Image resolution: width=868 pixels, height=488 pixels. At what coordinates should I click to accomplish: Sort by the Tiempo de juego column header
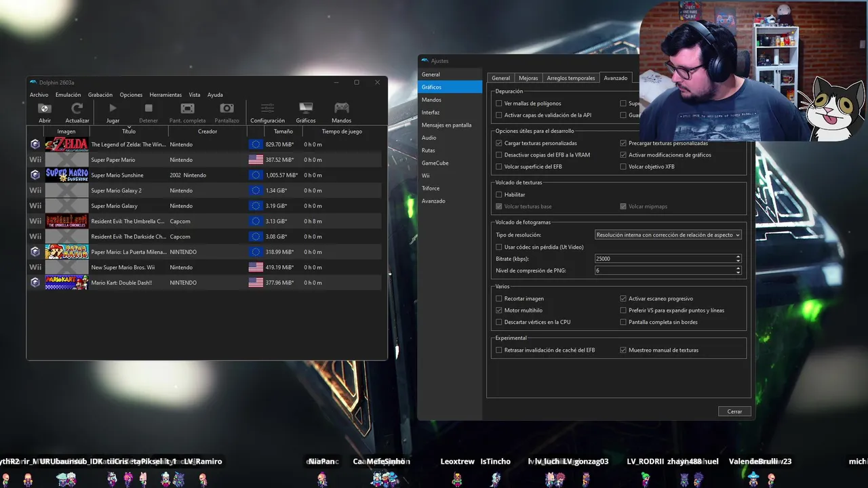tap(342, 131)
